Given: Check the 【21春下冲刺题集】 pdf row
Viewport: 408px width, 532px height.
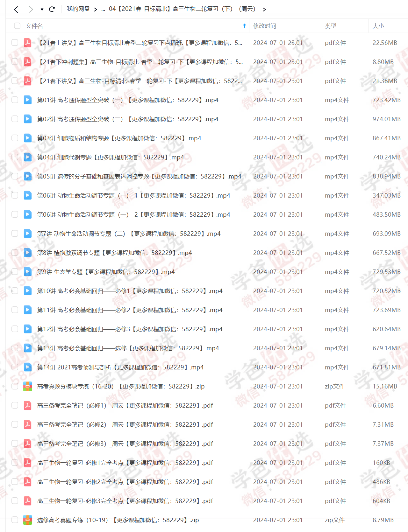Looking at the screenshot, I should click(15, 62).
